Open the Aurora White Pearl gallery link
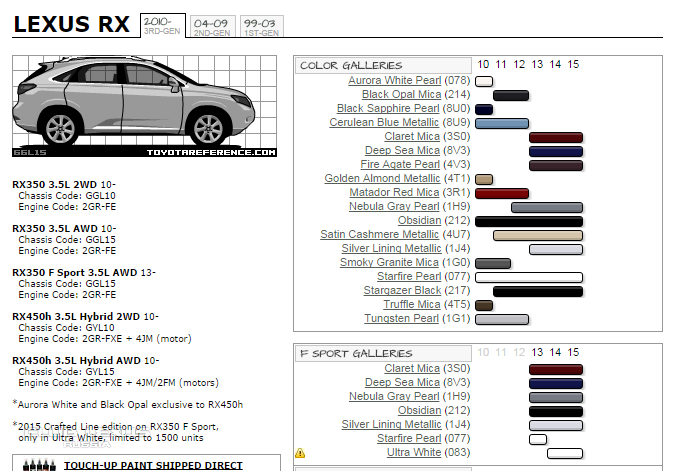 click(394, 80)
